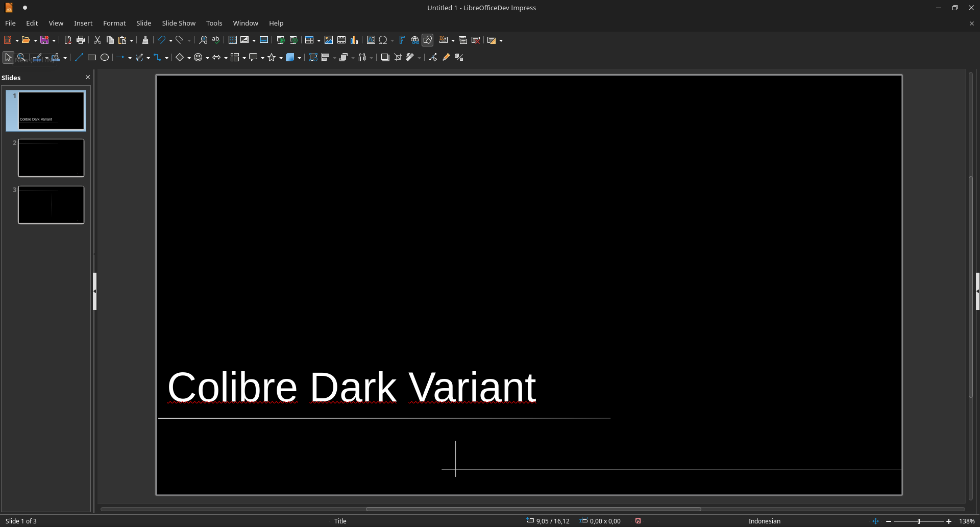Click the Line Color swatch button
This screenshot has height=527, width=980.
37,58
